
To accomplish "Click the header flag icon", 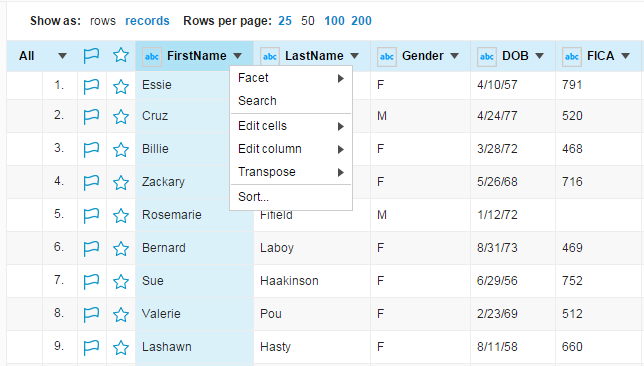I will (x=91, y=55).
